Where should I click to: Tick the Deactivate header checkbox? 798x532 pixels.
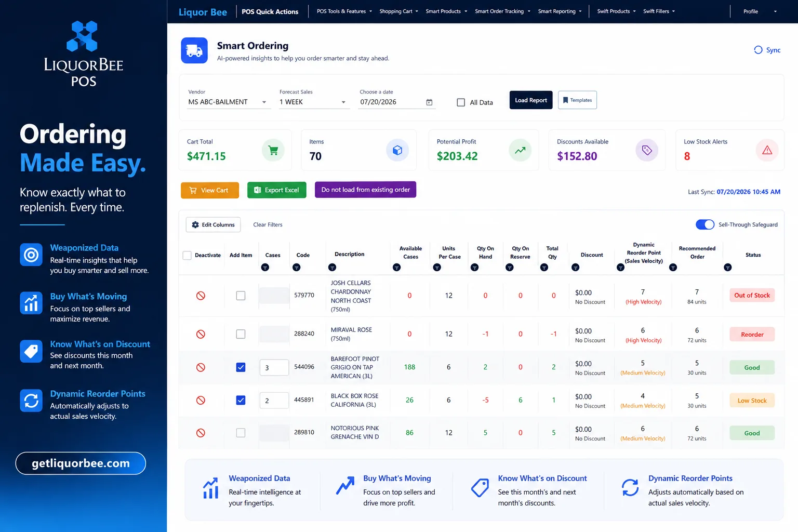click(187, 255)
